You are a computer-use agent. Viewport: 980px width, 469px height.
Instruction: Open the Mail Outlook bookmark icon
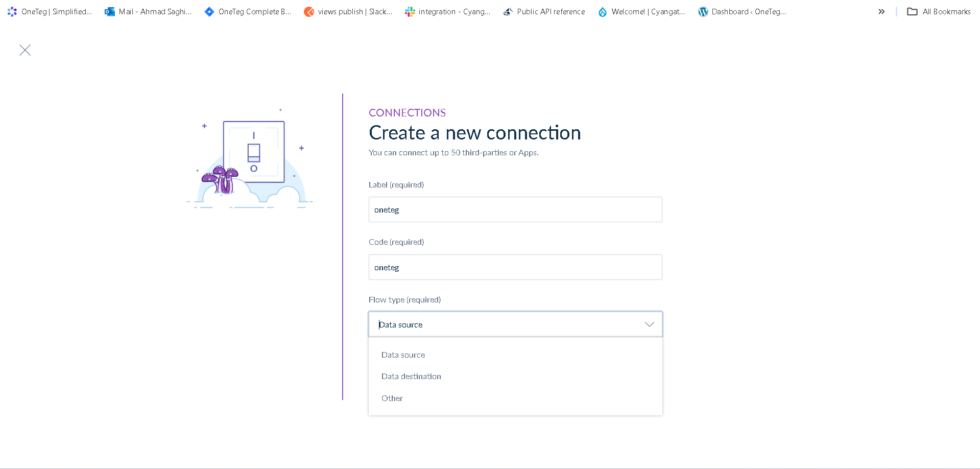pos(110,12)
